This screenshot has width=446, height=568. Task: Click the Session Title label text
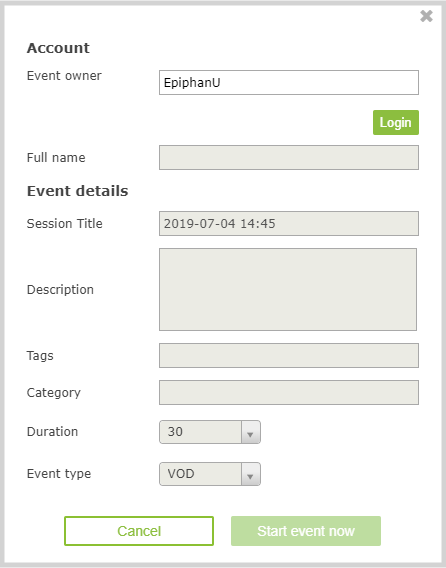tap(64, 224)
